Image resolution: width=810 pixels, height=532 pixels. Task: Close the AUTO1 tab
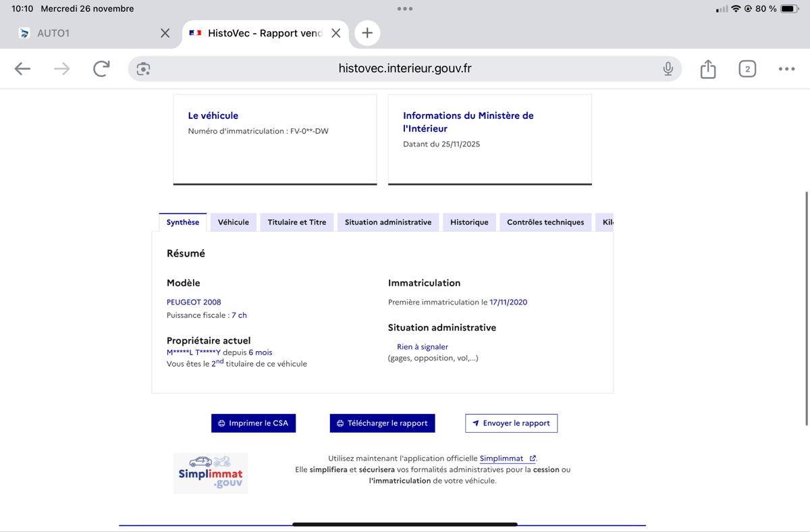tap(165, 33)
